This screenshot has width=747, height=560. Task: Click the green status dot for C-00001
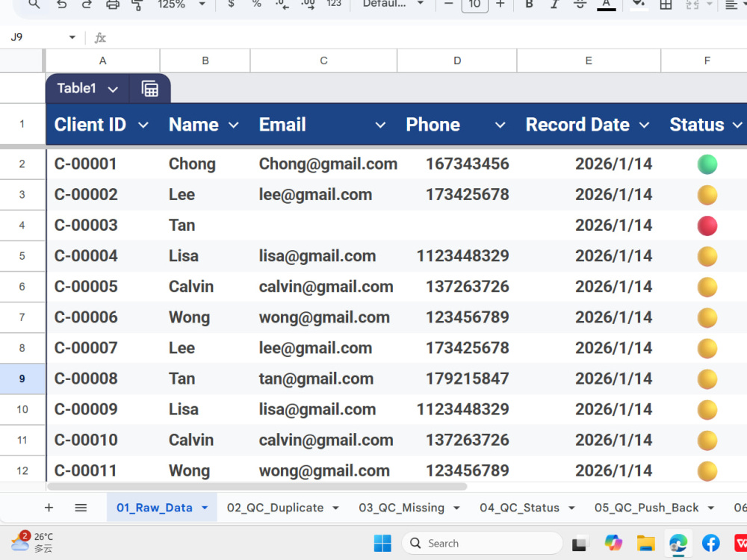coord(707,164)
